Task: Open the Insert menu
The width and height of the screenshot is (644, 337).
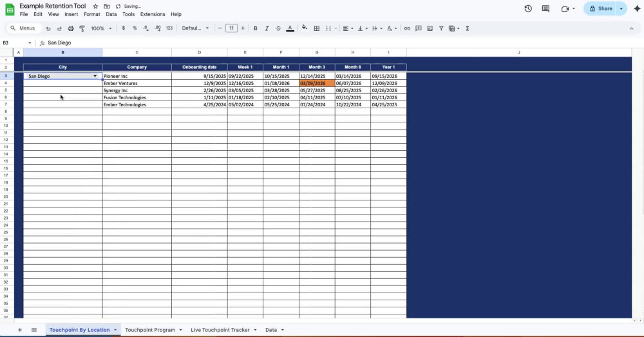Action: tap(71, 14)
